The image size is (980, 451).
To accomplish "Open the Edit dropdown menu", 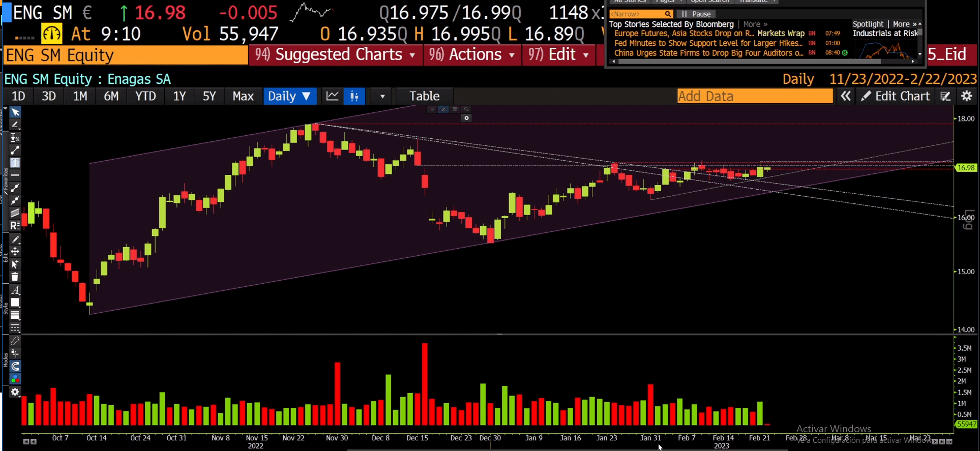I will pyautogui.click(x=558, y=54).
